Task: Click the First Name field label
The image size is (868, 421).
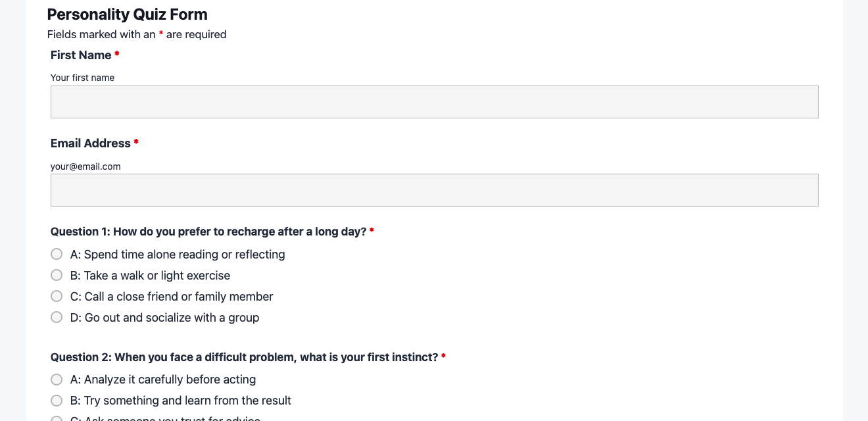Action: click(x=81, y=55)
